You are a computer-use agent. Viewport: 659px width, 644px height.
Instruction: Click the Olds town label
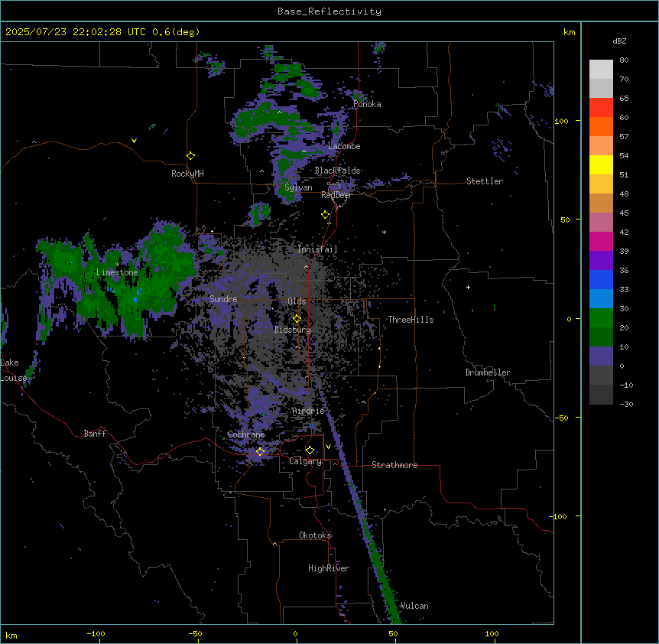coord(297,301)
